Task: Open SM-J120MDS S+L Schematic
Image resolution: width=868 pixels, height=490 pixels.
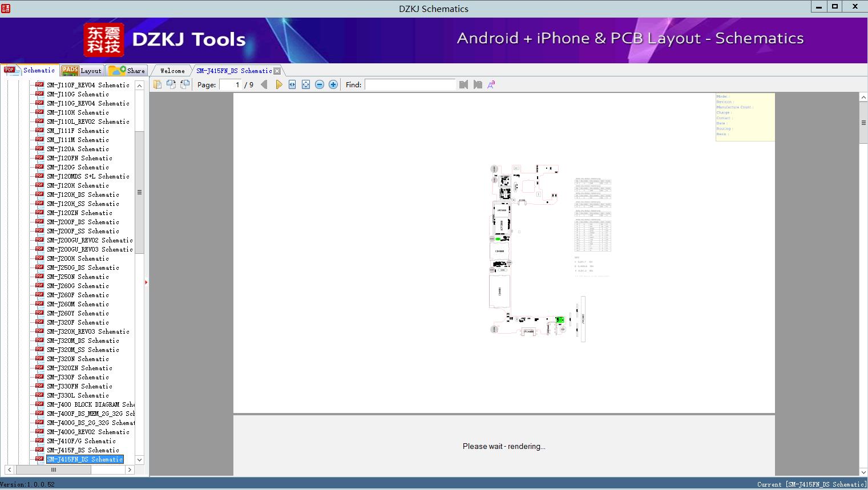Action: 88,176
